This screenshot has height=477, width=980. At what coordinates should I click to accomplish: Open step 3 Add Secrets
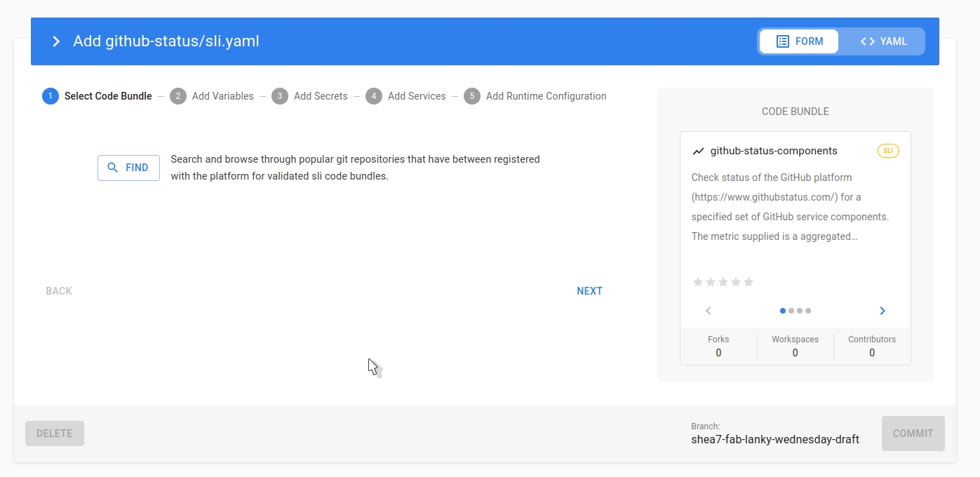(311, 96)
